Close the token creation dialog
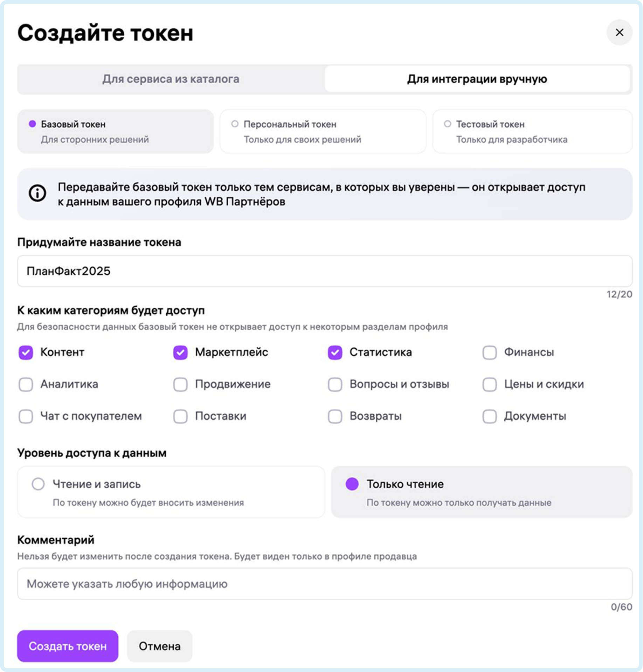The image size is (643, 672). (619, 33)
